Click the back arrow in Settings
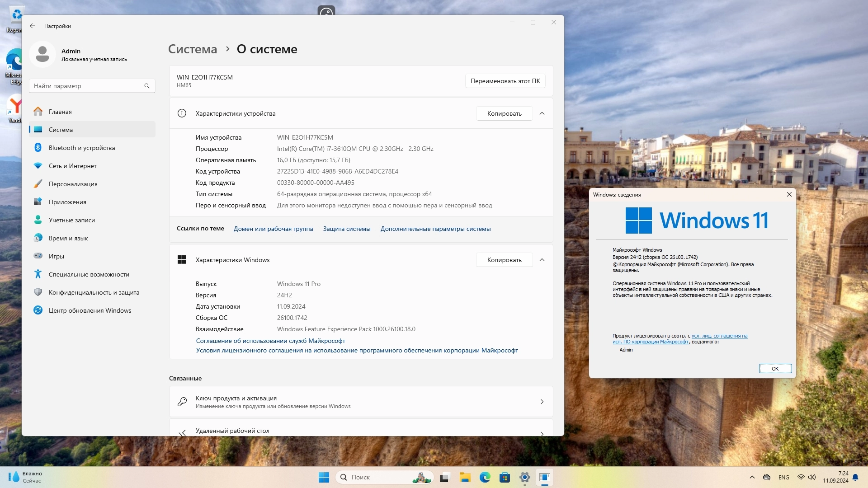The height and width of the screenshot is (488, 868). 33,26
